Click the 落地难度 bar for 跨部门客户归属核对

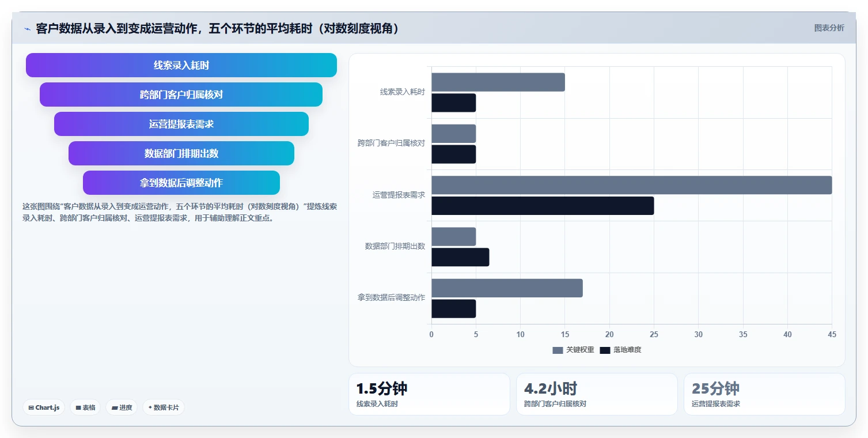(454, 154)
